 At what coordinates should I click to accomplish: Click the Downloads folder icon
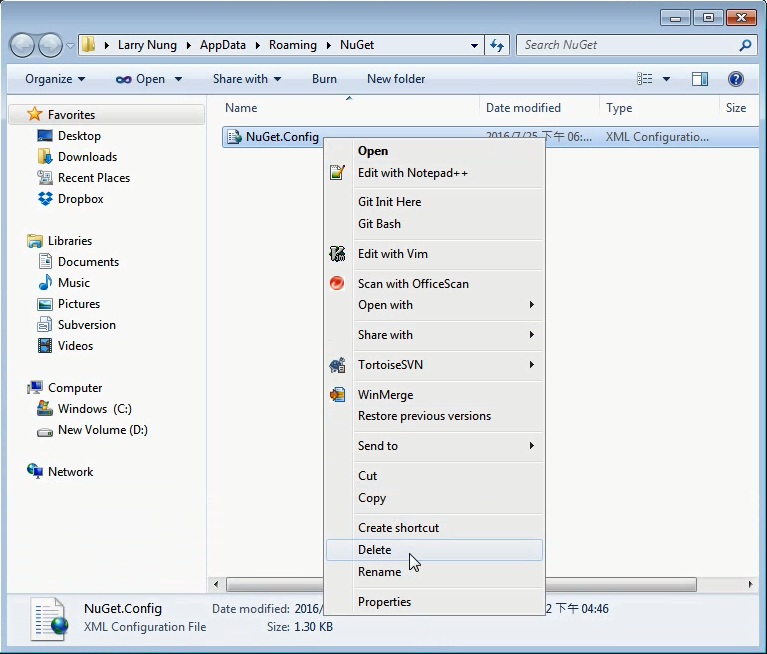coord(45,157)
